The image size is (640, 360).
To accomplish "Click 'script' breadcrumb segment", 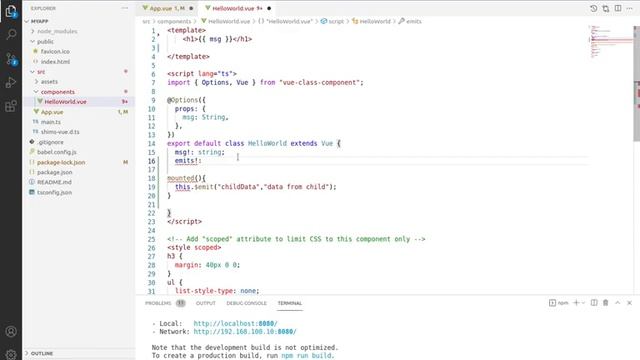I will (x=336, y=21).
